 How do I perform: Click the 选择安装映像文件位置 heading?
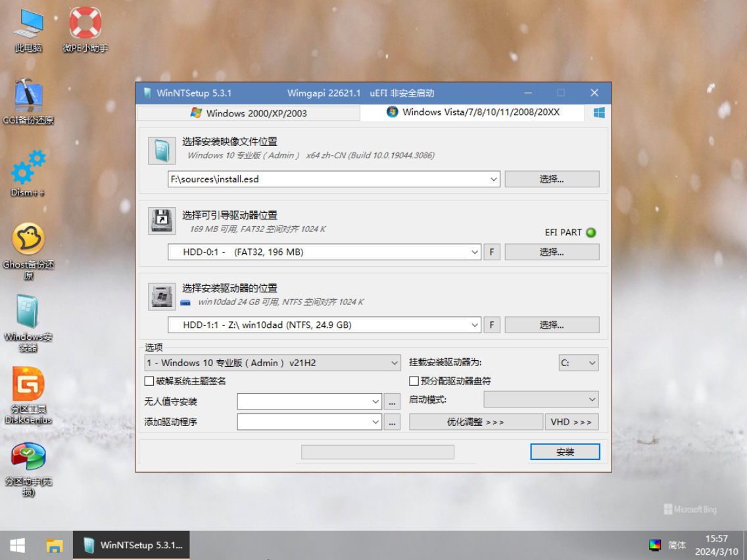point(229,141)
